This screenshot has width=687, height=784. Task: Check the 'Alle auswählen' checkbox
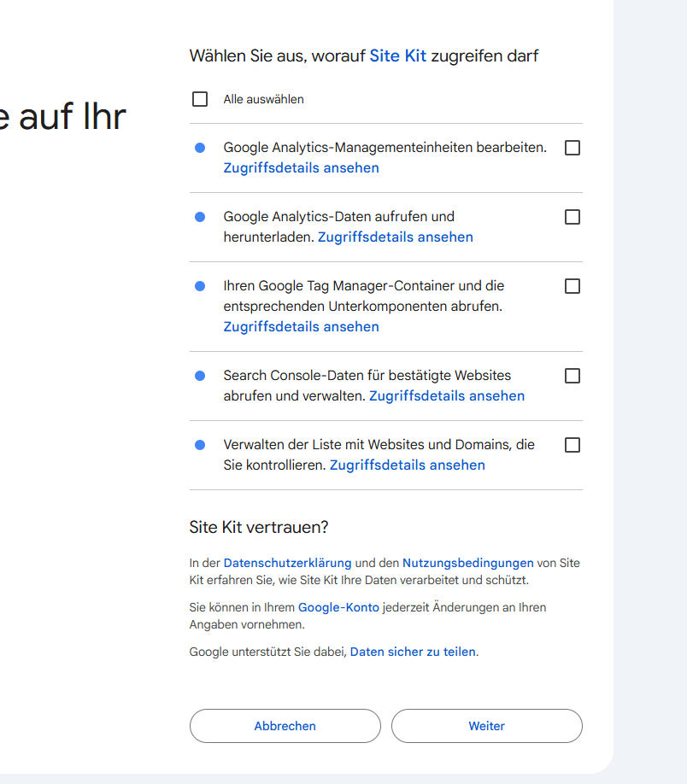[x=200, y=99]
